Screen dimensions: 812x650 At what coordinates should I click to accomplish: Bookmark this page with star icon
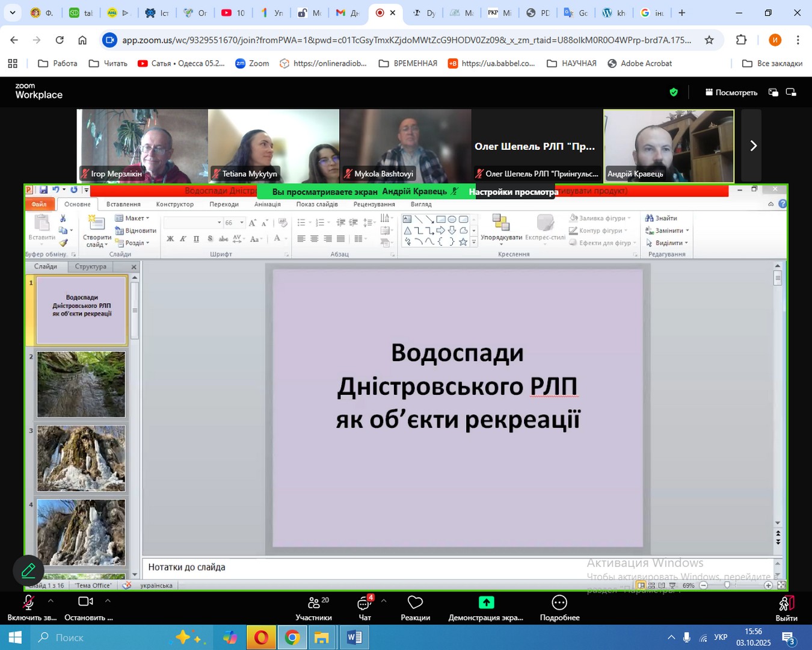pyautogui.click(x=709, y=40)
